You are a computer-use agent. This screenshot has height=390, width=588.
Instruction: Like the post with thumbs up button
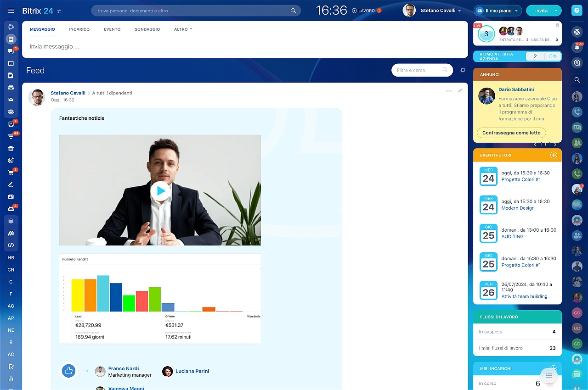[69, 371]
